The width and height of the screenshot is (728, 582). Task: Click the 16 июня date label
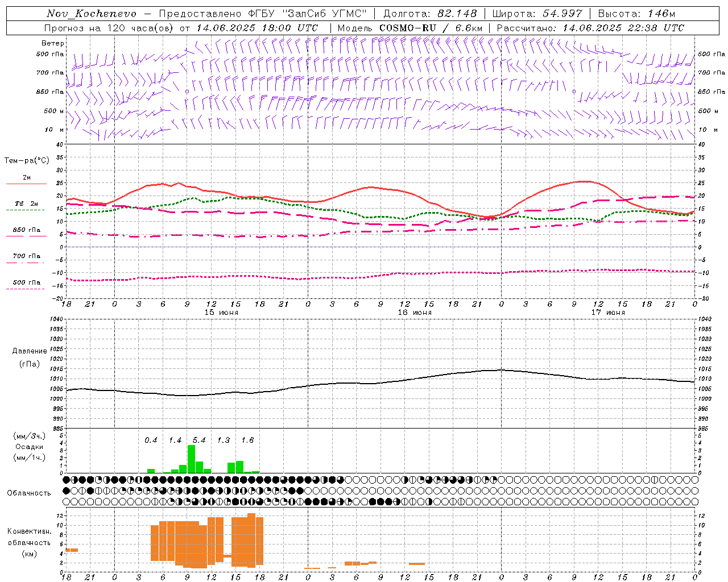click(415, 313)
